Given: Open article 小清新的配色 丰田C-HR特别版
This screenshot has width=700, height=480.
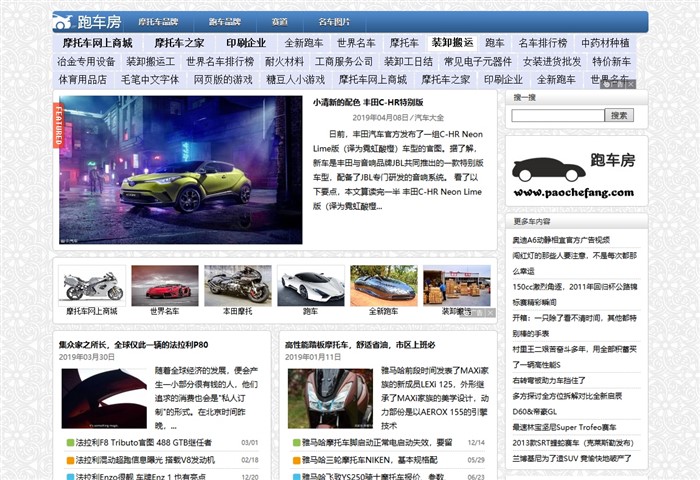Looking at the screenshot, I should 368,102.
